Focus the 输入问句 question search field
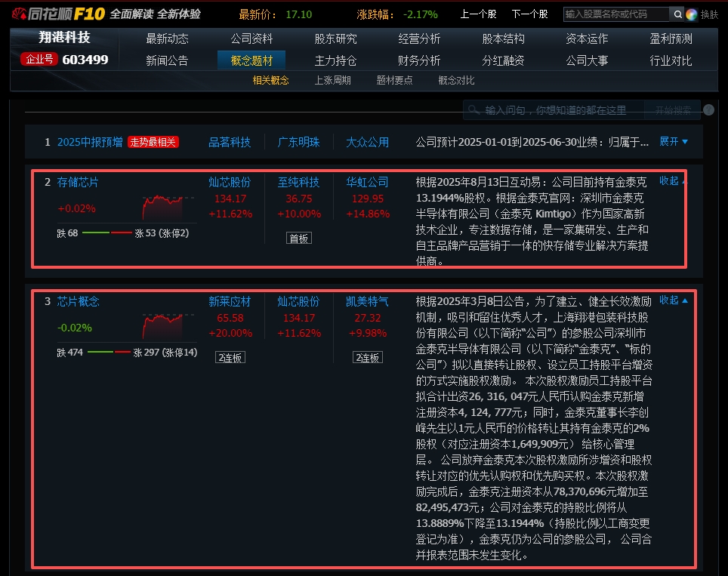 click(554, 110)
